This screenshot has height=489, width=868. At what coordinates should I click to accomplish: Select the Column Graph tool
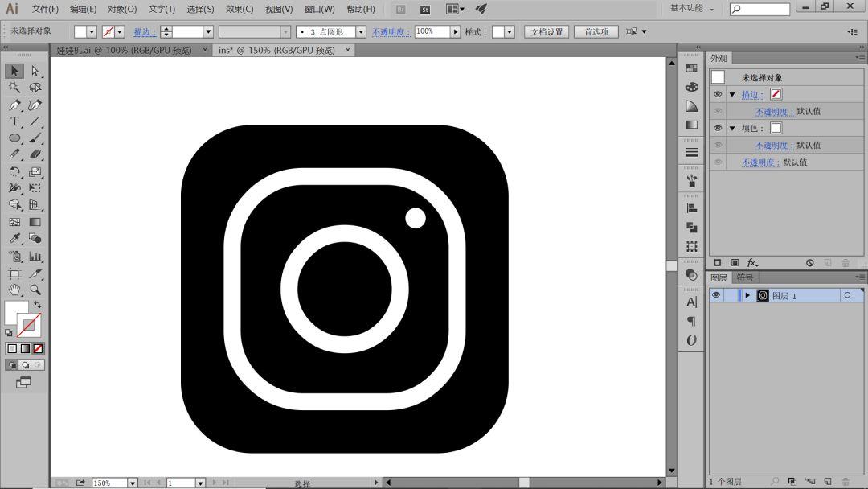pos(35,257)
